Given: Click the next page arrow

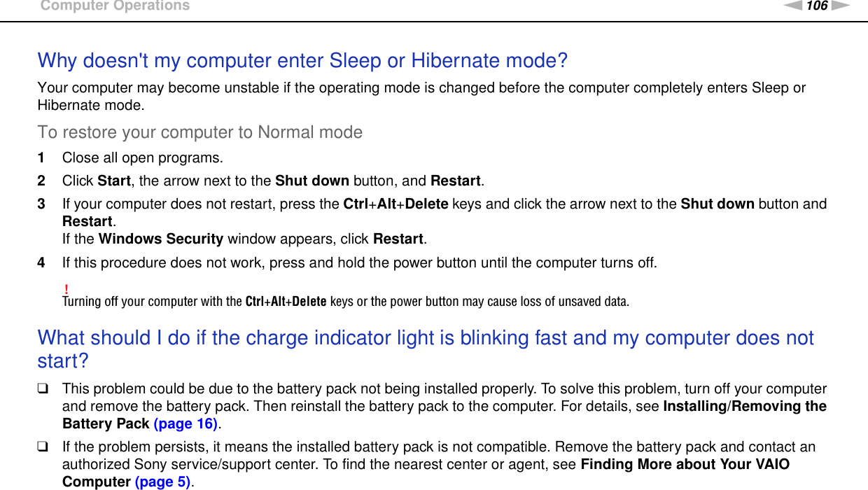Looking at the screenshot, I should [840, 6].
